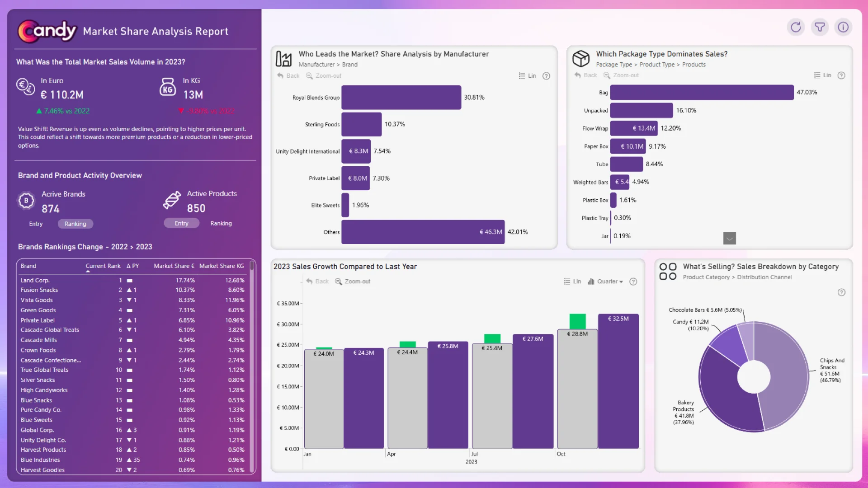Click Product Category breadcrumb link

point(706,277)
